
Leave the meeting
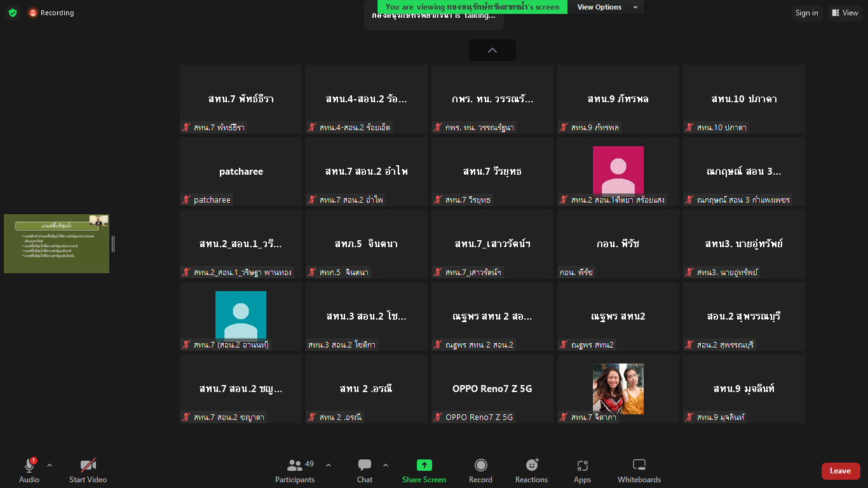(840, 471)
